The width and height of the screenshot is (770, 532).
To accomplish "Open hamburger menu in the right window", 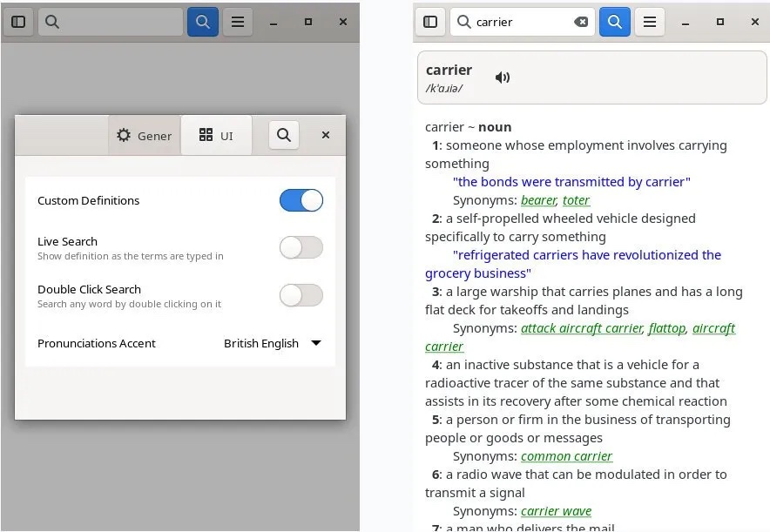I will click(x=649, y=22).
